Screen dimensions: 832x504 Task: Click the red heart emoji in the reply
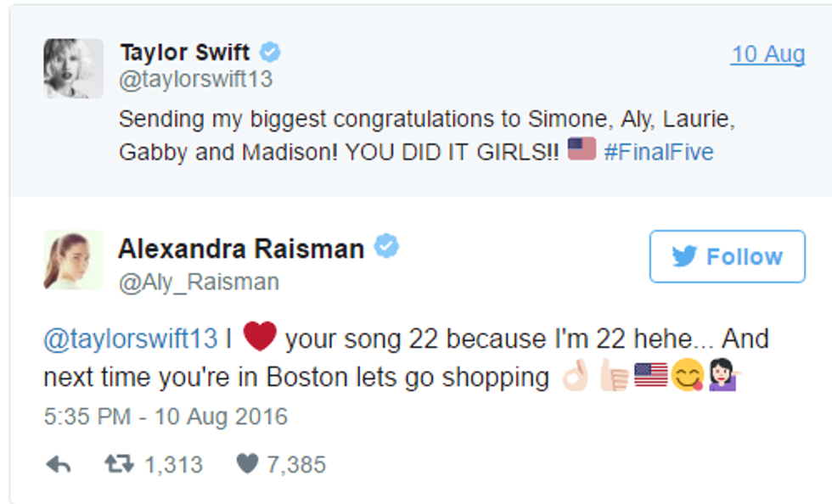(x=260, y=338)
